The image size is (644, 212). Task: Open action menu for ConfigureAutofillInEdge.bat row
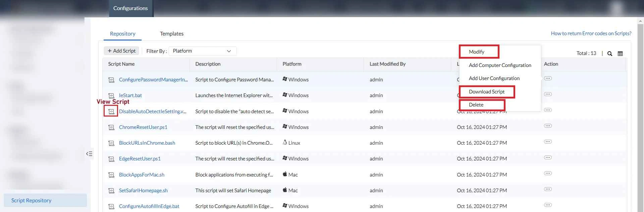[548, 205]
